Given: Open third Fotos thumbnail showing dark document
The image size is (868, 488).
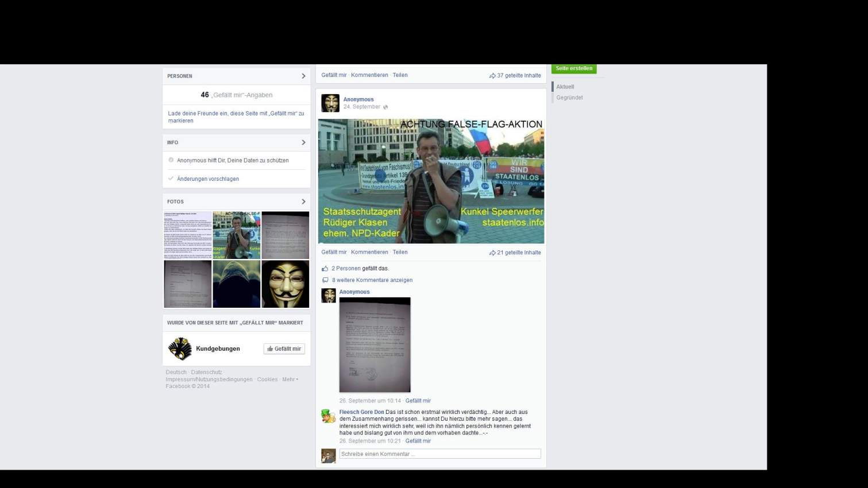Looking at the screenshot, I should point(286,235).
